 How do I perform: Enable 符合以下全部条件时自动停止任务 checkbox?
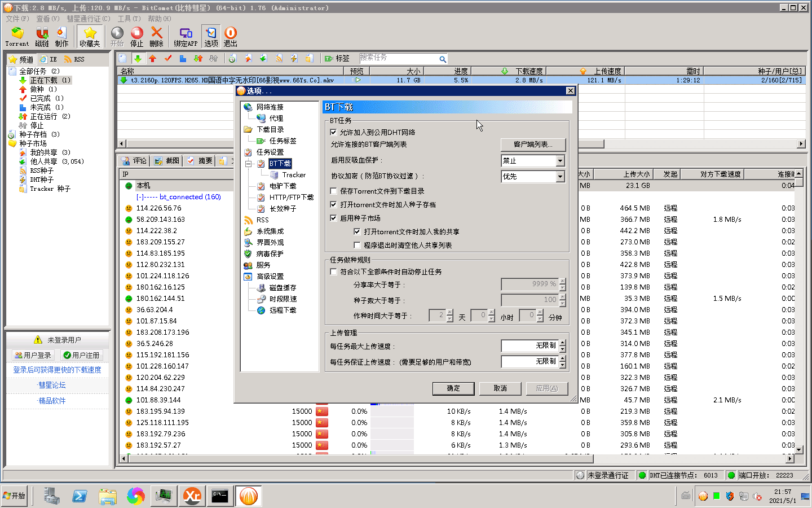[x=333, y=271]
